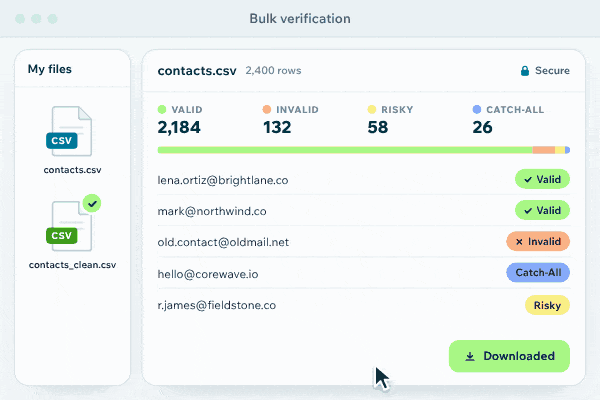600x400 pixels.
Task: Click the orange invalid segment of the results bar
Action: 544,150
